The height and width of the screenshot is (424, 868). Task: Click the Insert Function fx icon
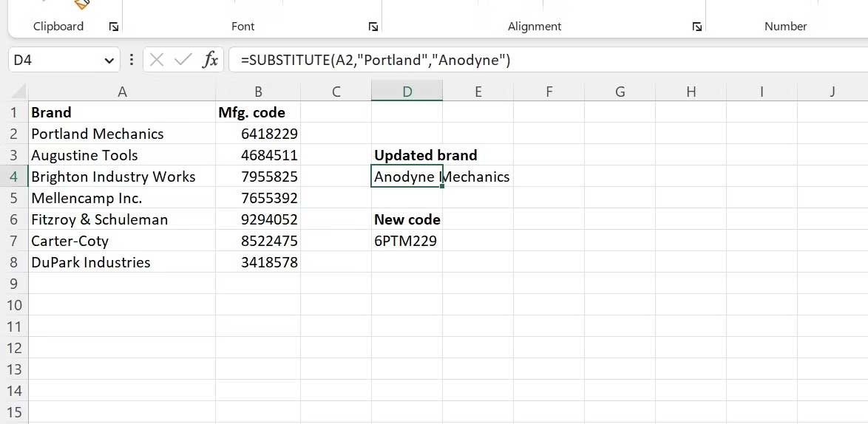[x=210, y=60]
